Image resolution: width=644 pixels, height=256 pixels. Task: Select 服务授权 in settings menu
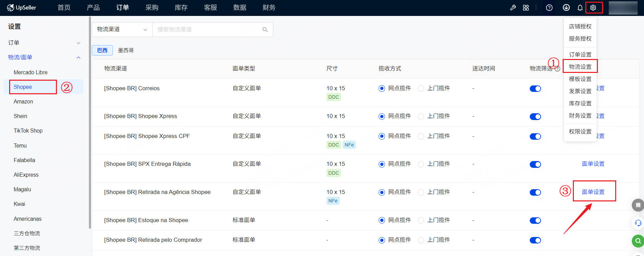pyautogui.click(x=580, y=38)
